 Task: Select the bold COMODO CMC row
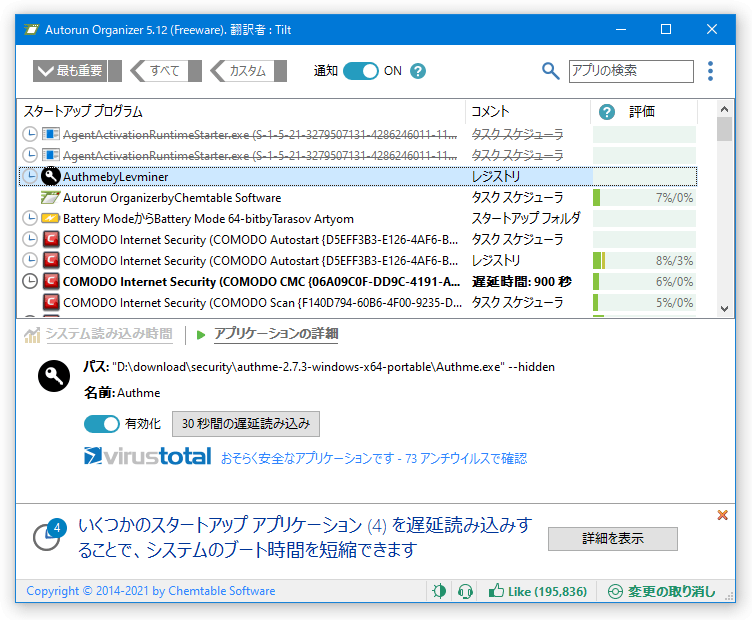(x=261, y=281)
